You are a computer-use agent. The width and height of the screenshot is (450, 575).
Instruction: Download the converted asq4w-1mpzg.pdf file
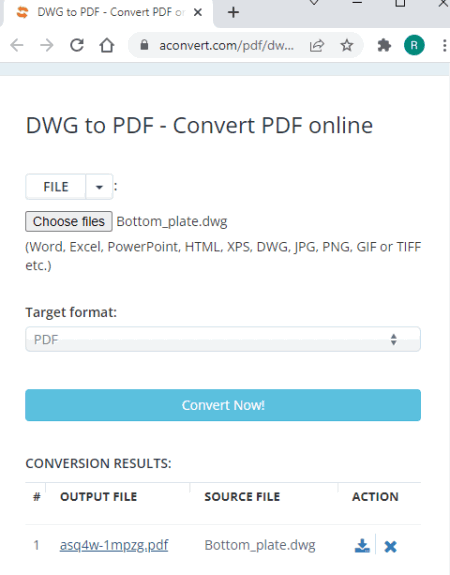[x=362, y=546]
